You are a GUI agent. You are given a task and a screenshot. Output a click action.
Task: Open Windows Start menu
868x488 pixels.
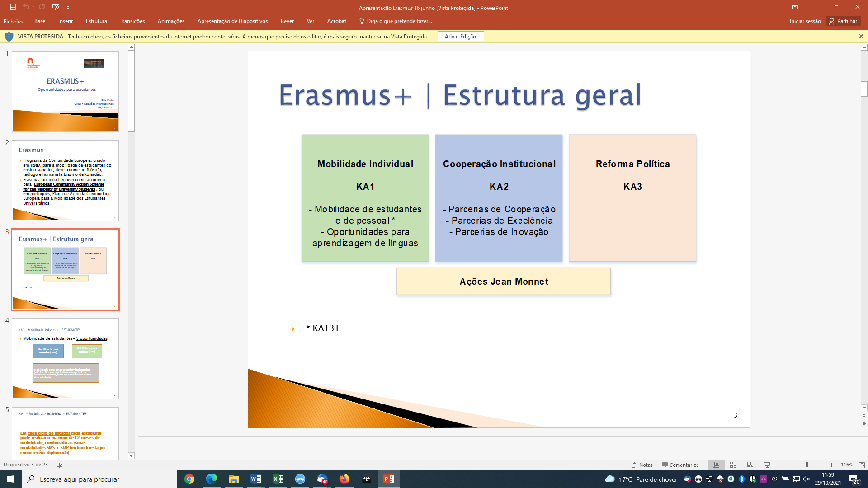click(11, 479)
